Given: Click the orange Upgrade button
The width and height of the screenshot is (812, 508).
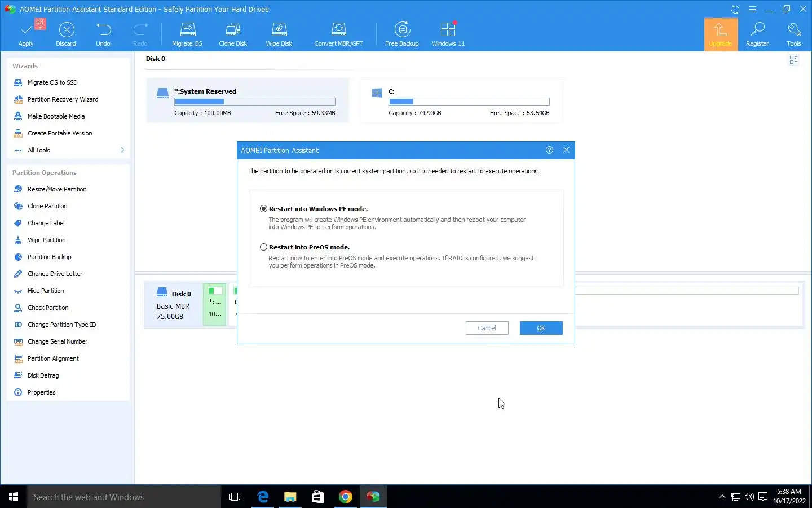Looking at the screenshot, I should (721, 34).
